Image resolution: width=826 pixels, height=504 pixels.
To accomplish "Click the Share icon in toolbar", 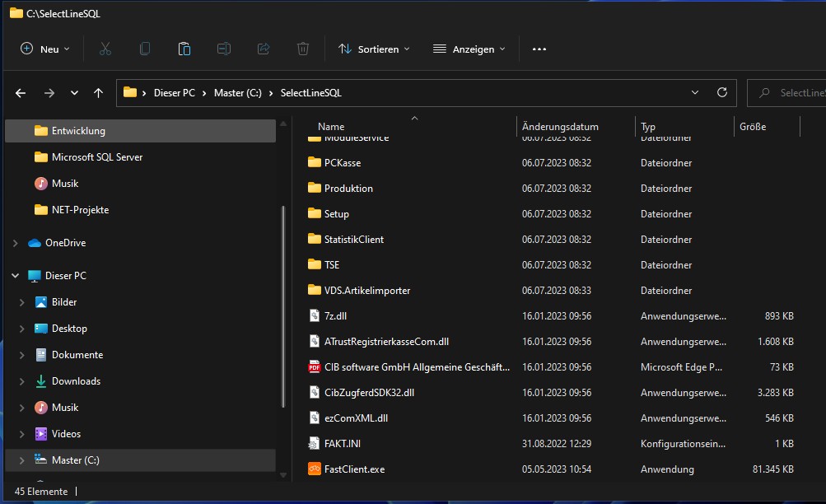I will tap(264, 49).
